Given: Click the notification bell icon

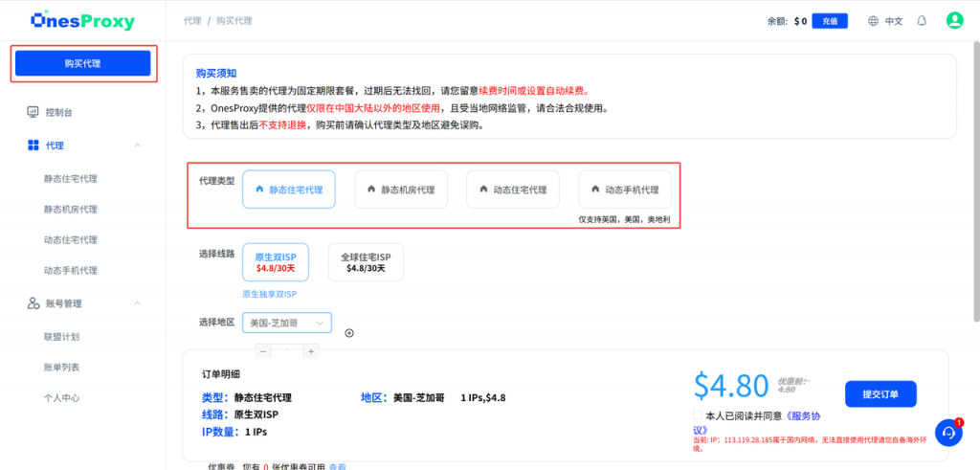Looking at the screenshot, I should click(922, 20).
